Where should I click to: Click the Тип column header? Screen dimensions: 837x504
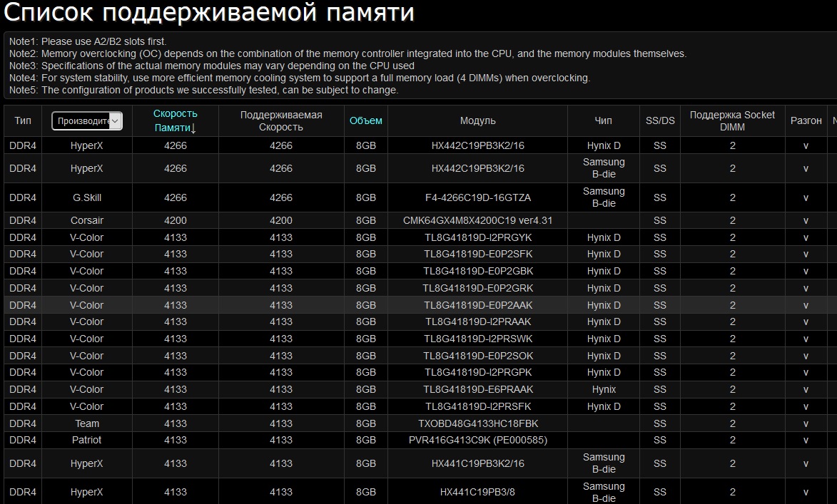23,120
